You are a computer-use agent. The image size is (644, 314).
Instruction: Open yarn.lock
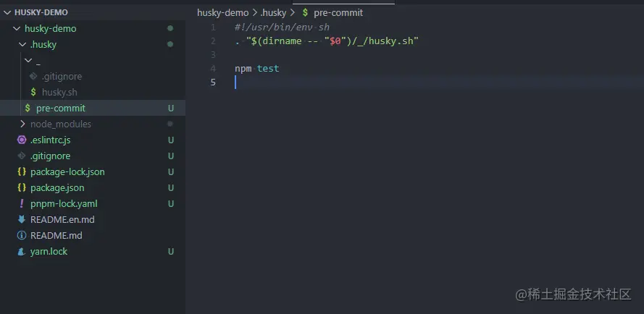tap(49, 252)
